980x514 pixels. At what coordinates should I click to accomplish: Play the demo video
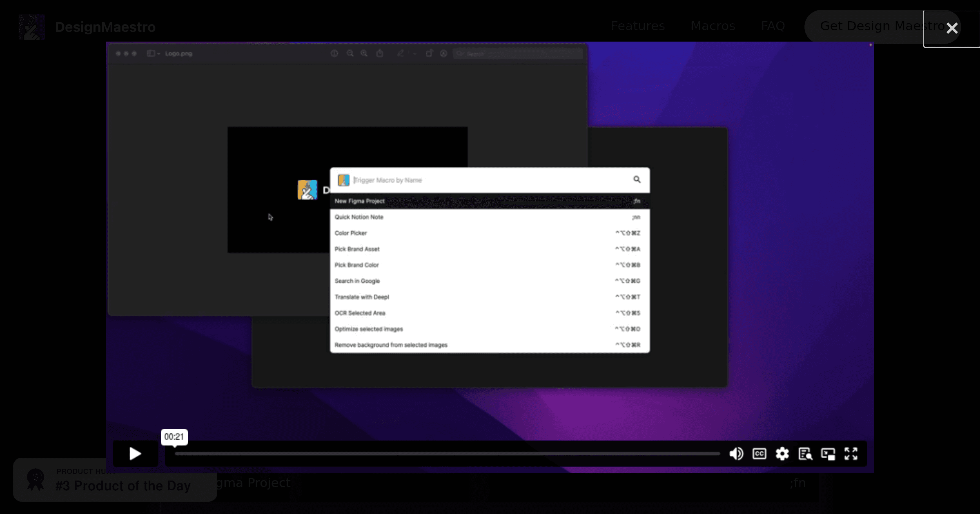coord(135,454)
